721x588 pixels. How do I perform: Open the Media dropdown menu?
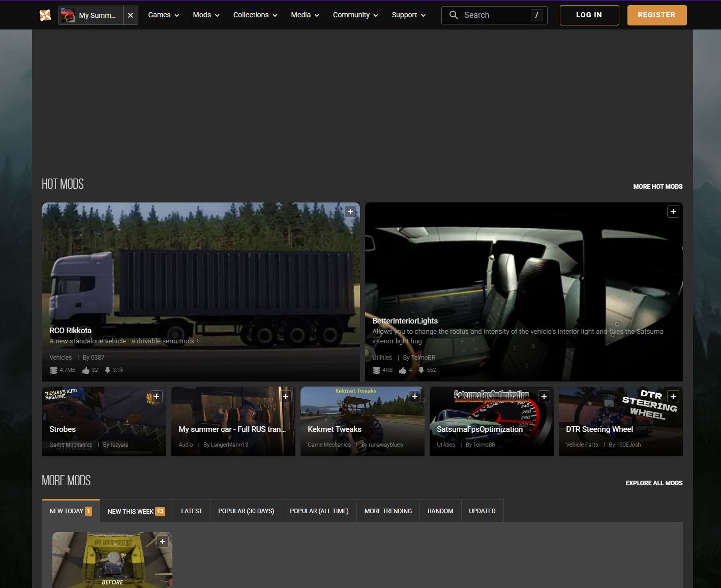point(305,15)
